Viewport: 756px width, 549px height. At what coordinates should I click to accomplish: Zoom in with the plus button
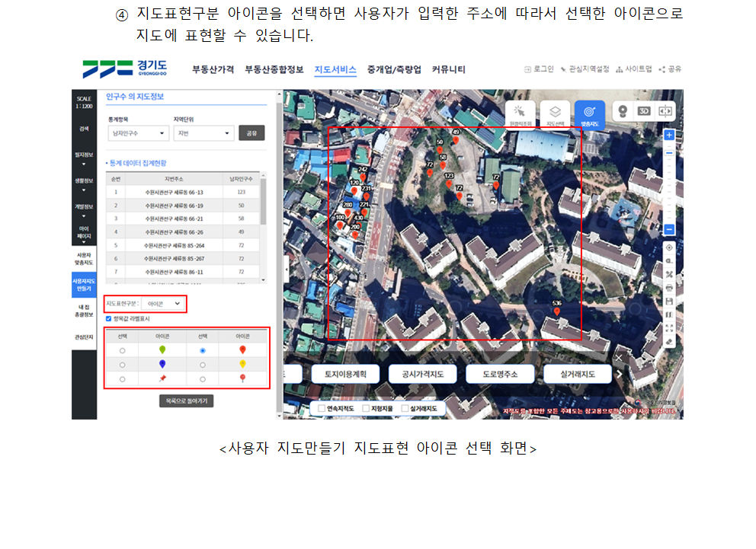(x=668, y=135)
